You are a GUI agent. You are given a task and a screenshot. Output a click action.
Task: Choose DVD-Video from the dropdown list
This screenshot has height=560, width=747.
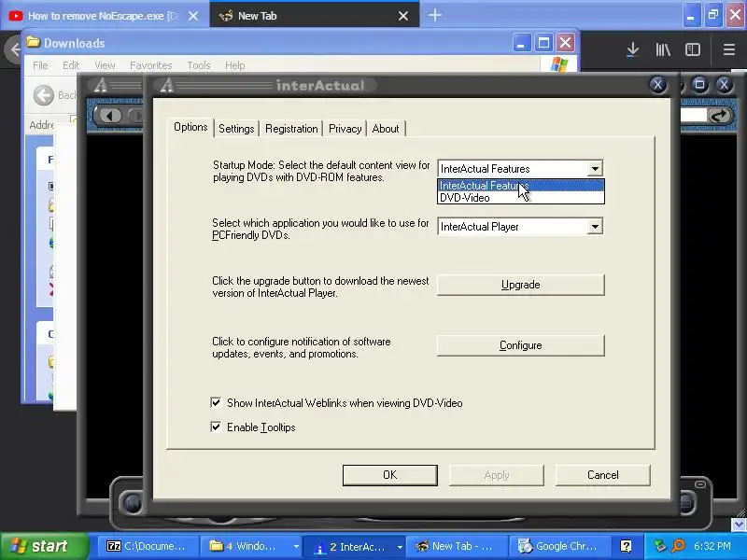pyautogui.click(x=521, y=198)
